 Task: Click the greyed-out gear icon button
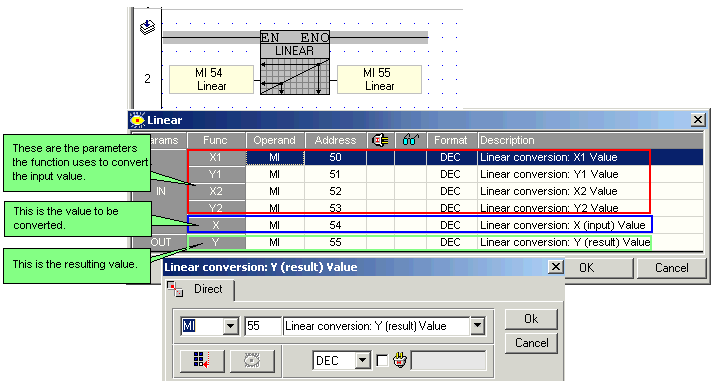252,361
